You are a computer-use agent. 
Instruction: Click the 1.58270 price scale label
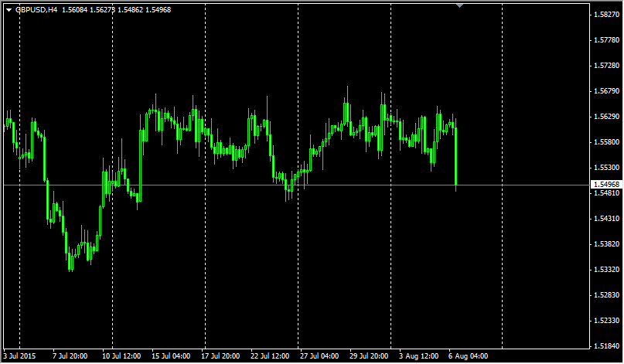tap(606, 15)
